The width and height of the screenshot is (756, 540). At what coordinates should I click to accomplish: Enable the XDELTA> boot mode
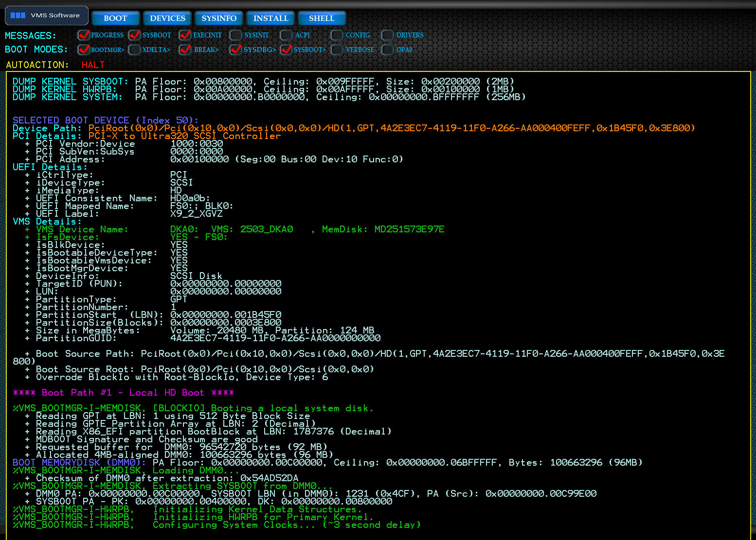135,50
